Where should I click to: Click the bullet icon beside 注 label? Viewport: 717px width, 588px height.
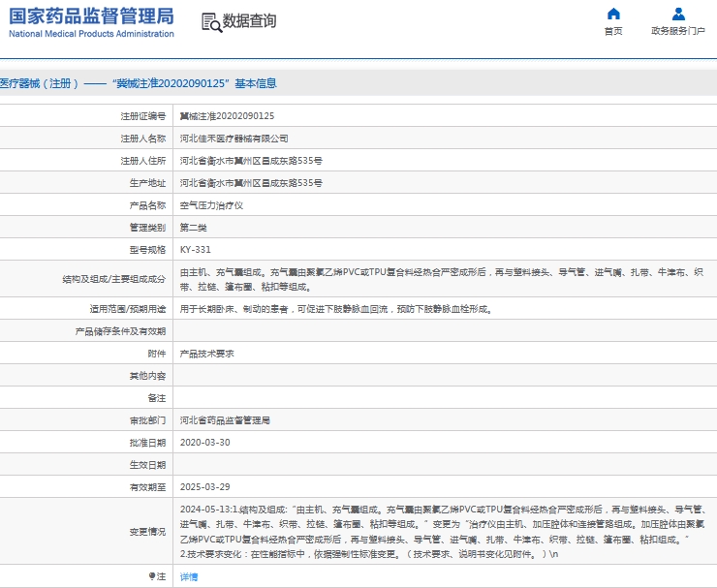click(x=151, y=576)
